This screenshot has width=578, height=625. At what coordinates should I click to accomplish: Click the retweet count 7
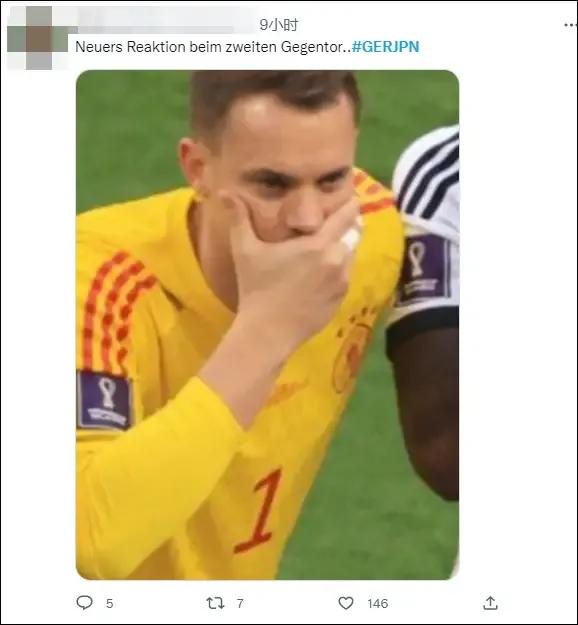click(x=240, y=603)
